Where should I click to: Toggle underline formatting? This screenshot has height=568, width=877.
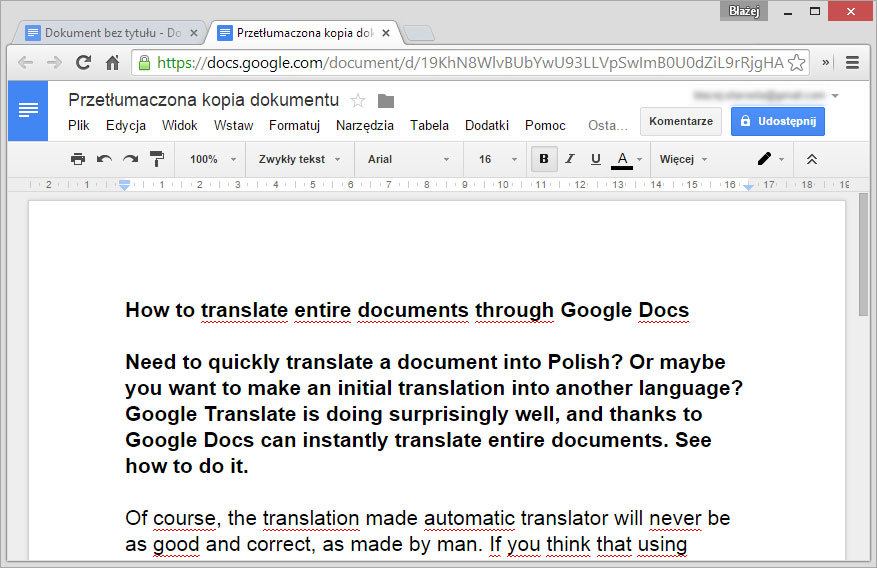(596, 159)
